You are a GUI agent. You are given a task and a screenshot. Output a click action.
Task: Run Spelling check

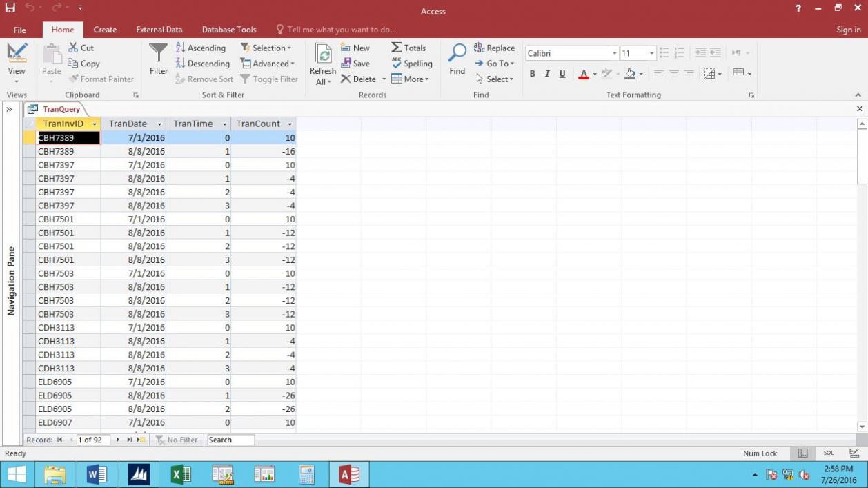click(x=411, y=64)
